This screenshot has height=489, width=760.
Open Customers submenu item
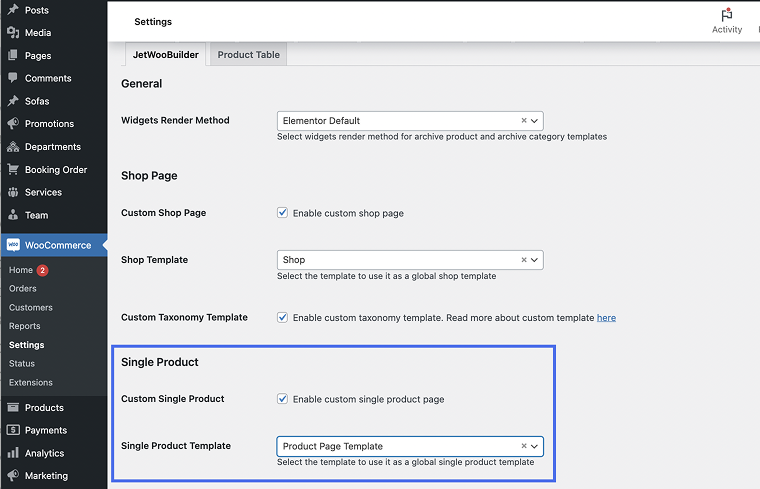(31, 307)
